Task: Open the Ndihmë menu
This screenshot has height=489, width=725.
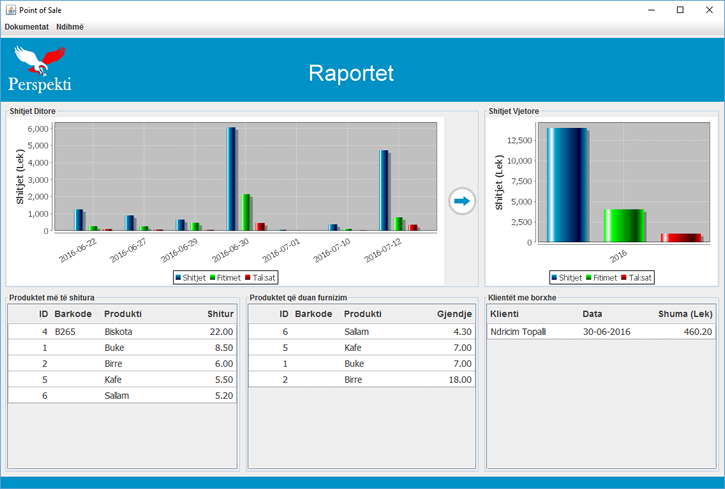Action: click(70, 27)
